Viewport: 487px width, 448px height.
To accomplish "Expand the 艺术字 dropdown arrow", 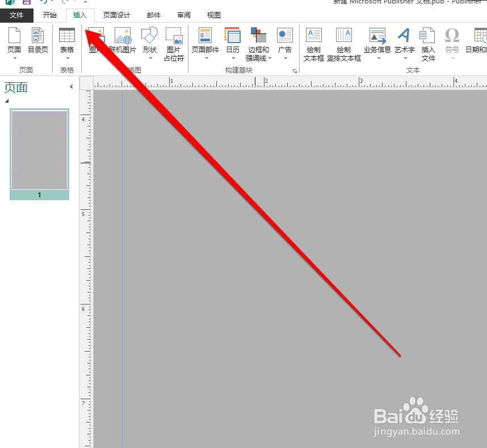I will click(x=405, y=58).
